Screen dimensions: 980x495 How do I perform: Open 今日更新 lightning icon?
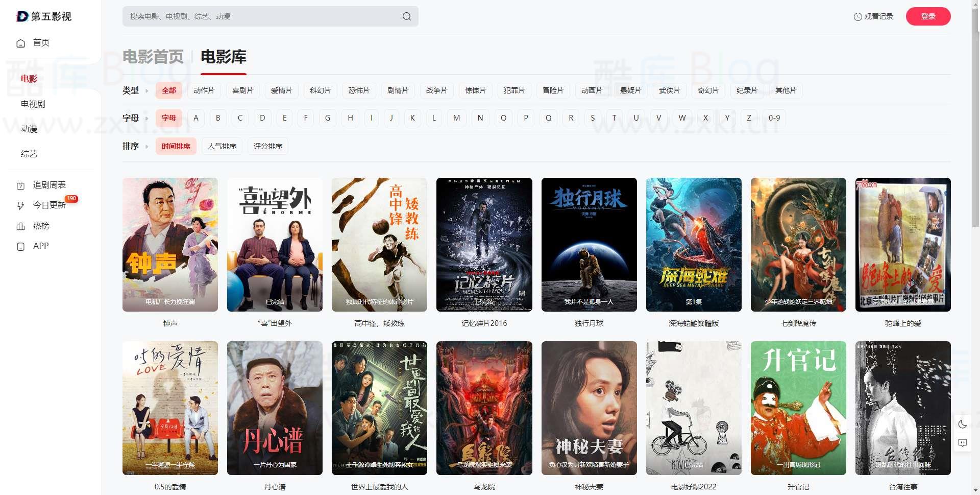pos(20,205)
